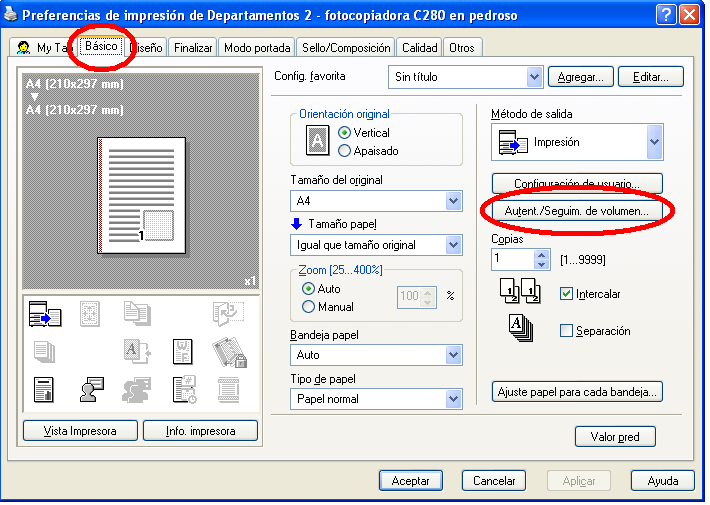
Task: Click the Copias number input field
Action: pos(513,259)
